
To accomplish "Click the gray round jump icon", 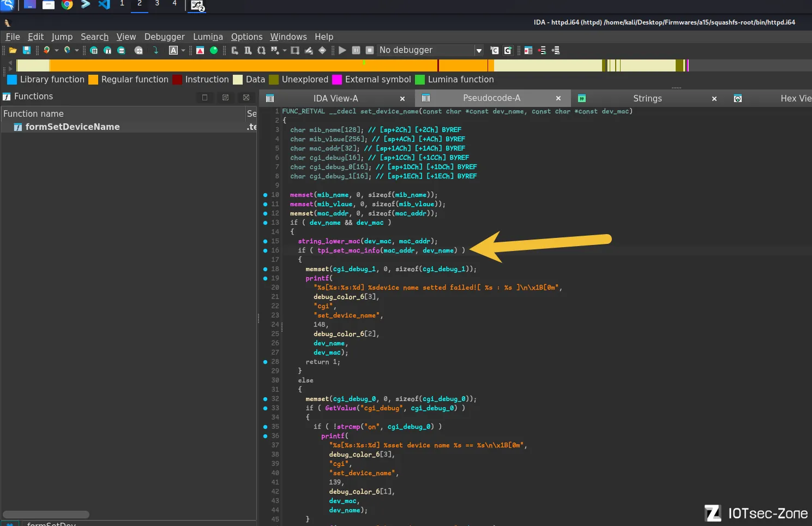I will pyautogui.click(x=139, y=50).
